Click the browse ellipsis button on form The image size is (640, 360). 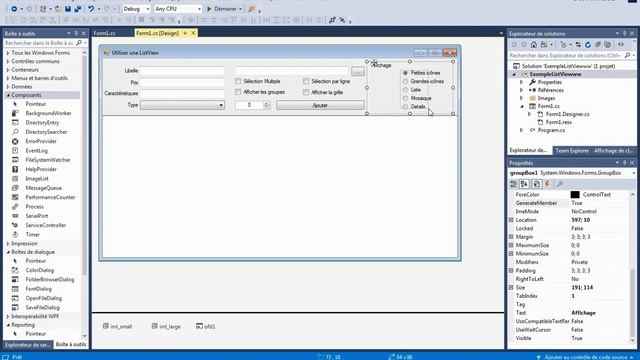(x=358, y=71)
